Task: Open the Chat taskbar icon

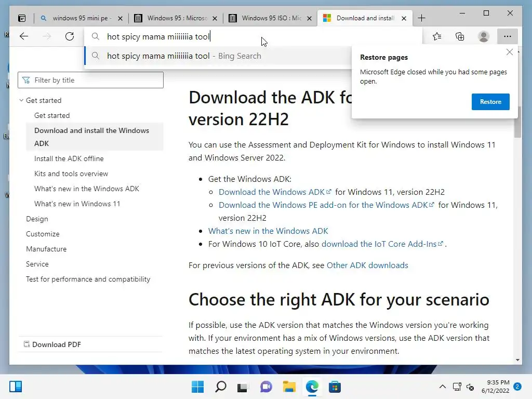Action: coord(266,387)
